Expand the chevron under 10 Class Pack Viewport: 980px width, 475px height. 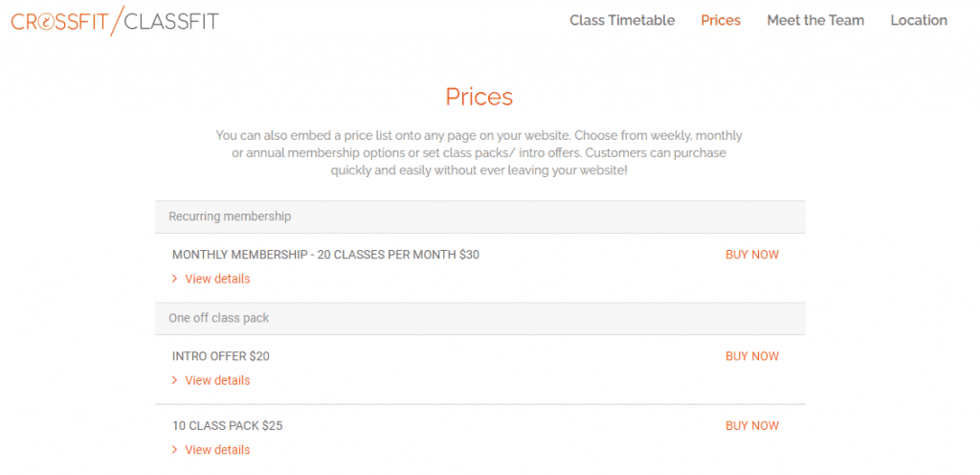tap(174, 450)
